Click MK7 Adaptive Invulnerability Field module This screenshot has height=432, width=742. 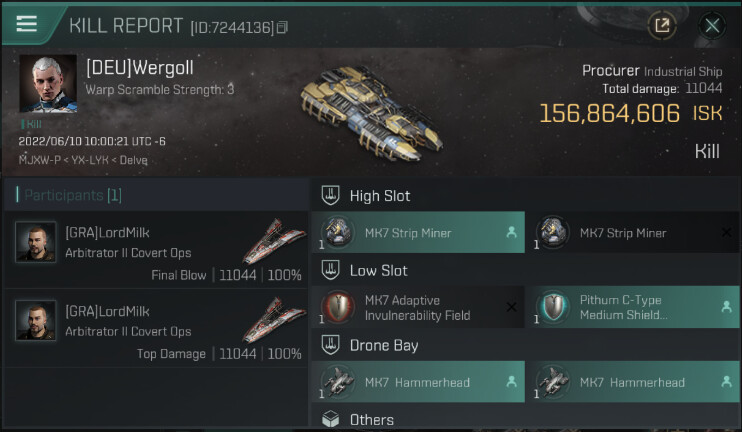pos(417,308)
